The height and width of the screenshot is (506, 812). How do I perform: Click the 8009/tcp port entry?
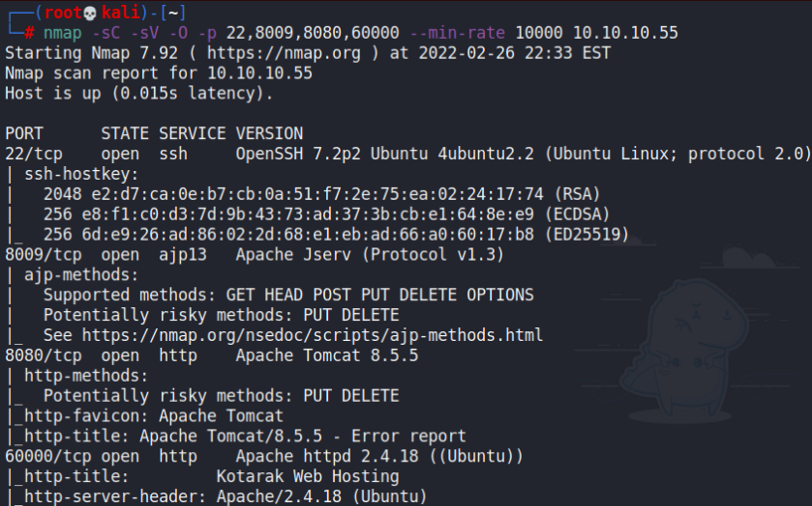click(43, 254)
